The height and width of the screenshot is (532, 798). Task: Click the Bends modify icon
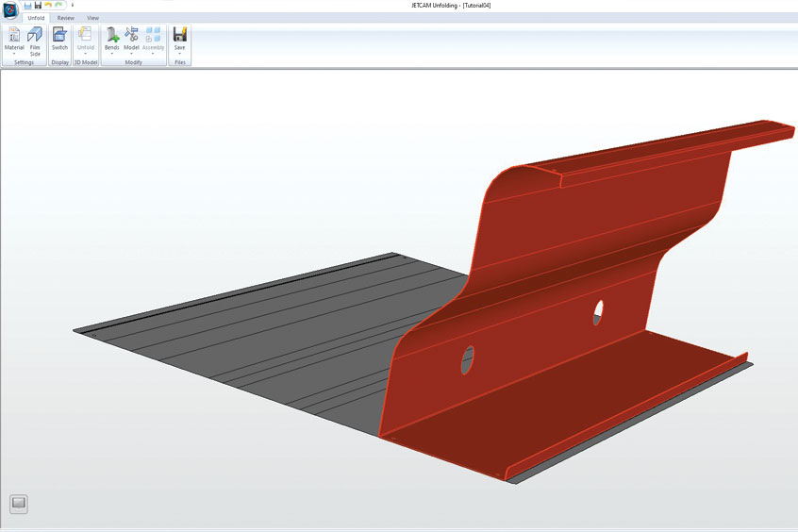(112, 35)
